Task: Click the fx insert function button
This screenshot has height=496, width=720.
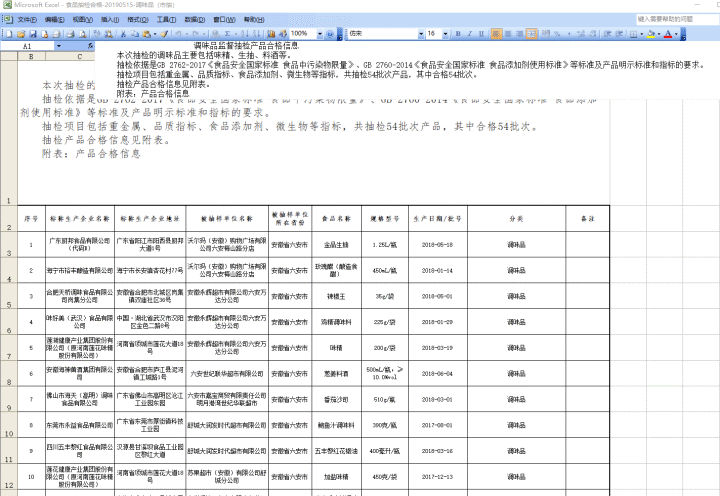Action: point(90,46)
